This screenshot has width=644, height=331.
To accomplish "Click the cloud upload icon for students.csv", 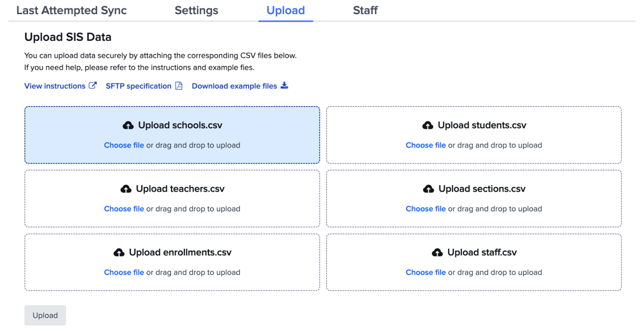I will 428,125.
